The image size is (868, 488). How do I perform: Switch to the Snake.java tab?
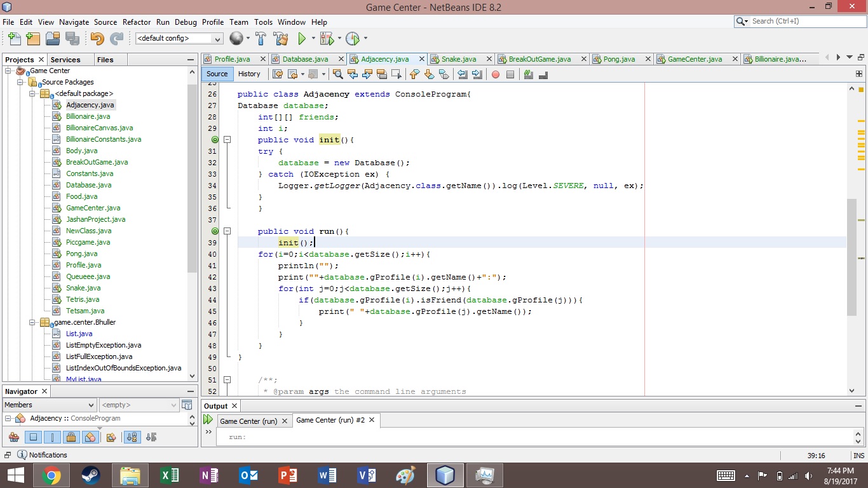tap(459, 58)
